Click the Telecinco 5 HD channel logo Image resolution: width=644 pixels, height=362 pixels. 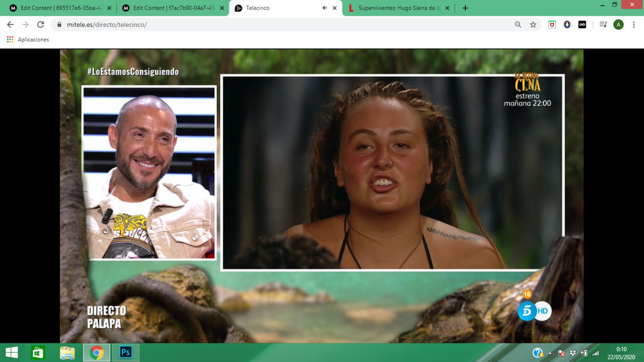534,311
